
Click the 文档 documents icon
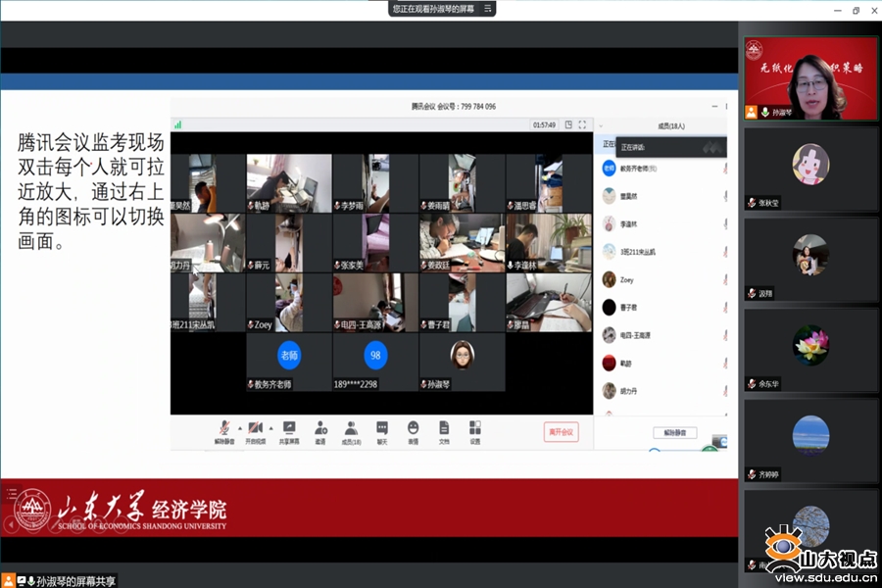pyautogui.click(x=444, y=428)
